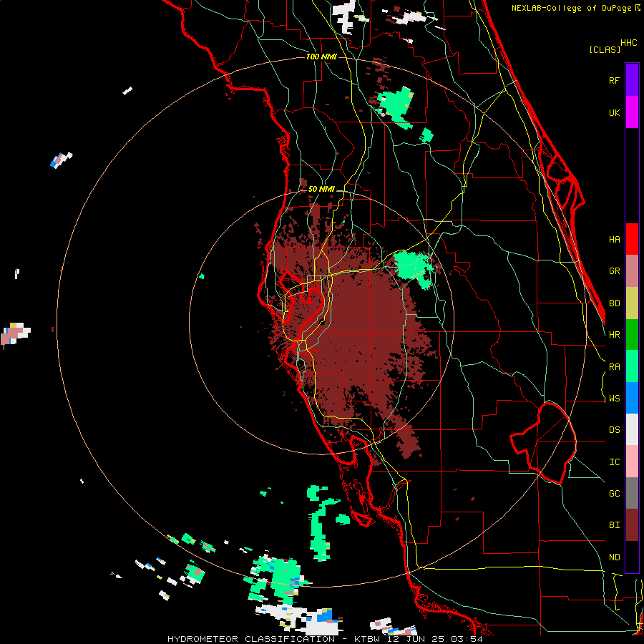The width and height of the screenshot is (644, 644).
Task: Pick the HR dark green legend swatch
Action: pyautogui.click(x=632, y=335)
